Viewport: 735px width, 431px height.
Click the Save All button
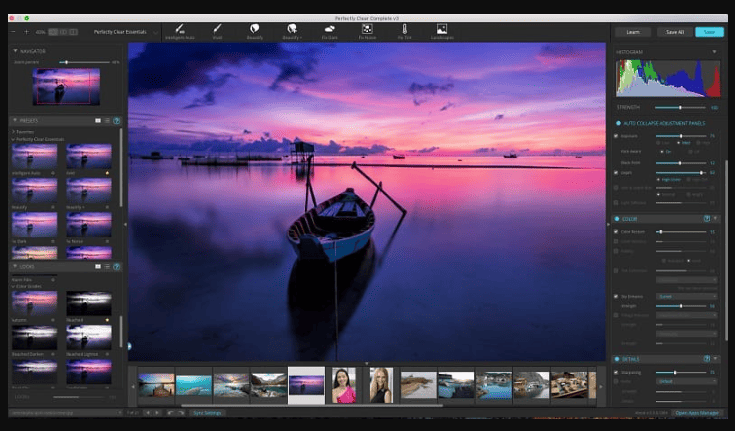675,32
